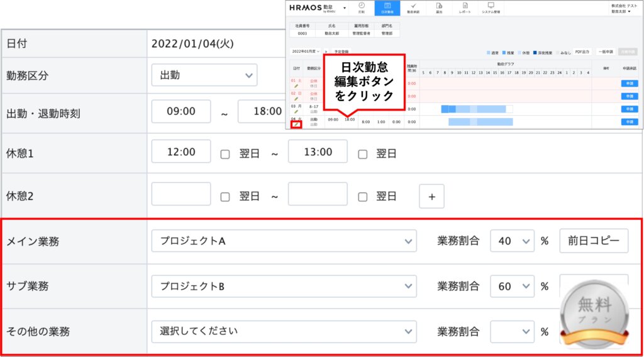
Task: Click the pencil edit icon for 04 火
Action: (x=296, y=124)
